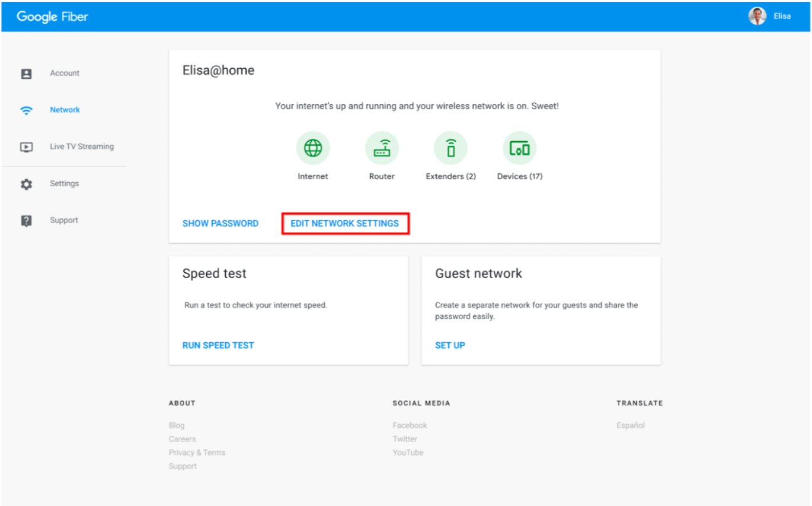
Task: Open the Live TV Streaming icon
Action: click(26, 147)
